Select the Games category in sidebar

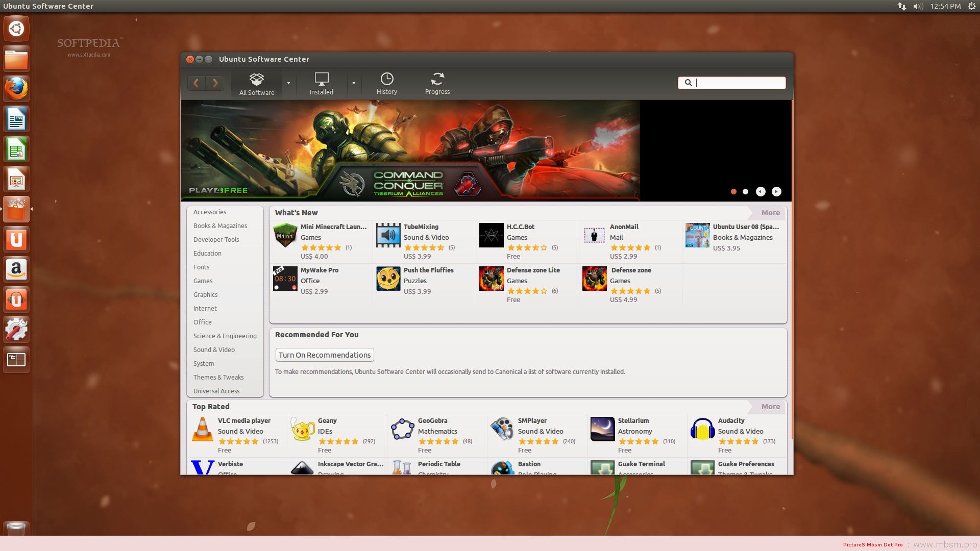pyautogui.click(x=203, y=281)
